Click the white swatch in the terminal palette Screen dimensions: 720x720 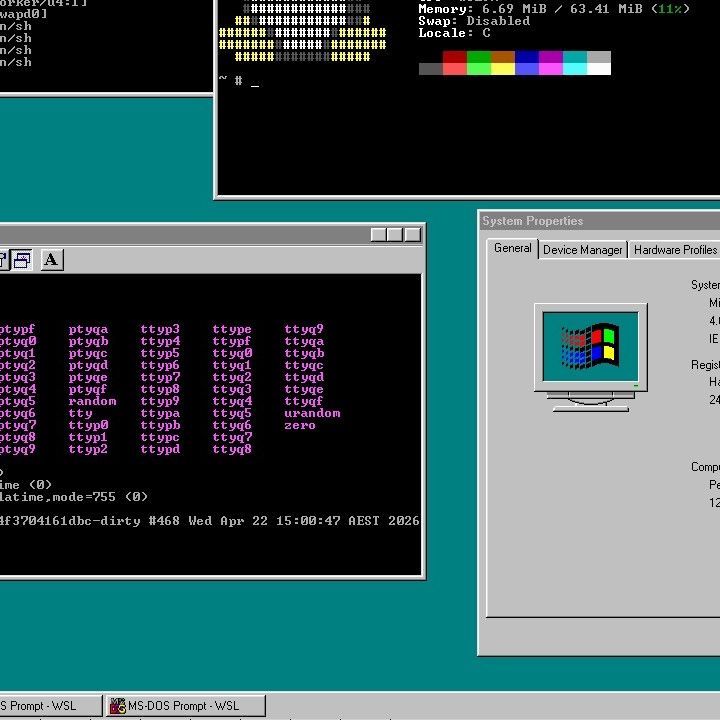599,69
